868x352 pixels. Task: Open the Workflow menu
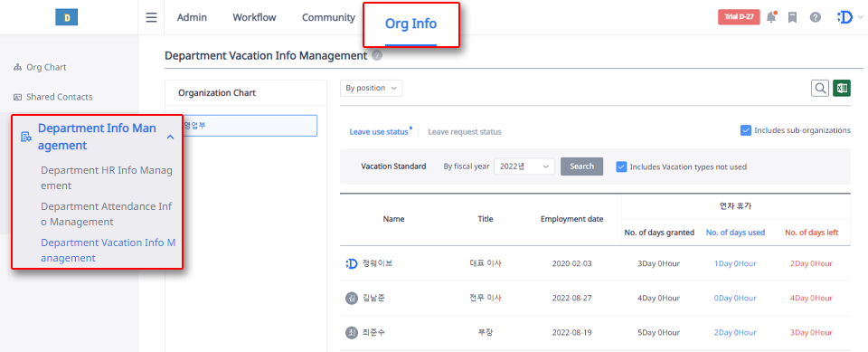[254, 18]
